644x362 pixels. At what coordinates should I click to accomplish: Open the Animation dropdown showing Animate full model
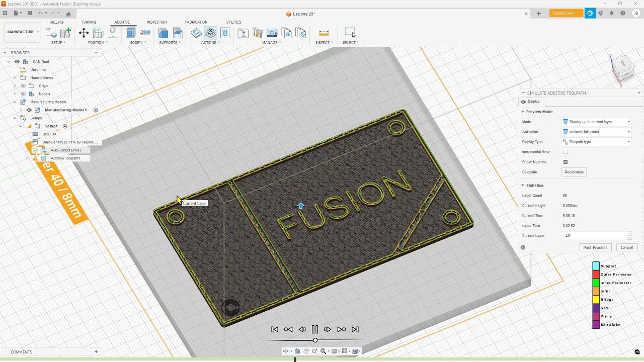click(x=597, y=132)
